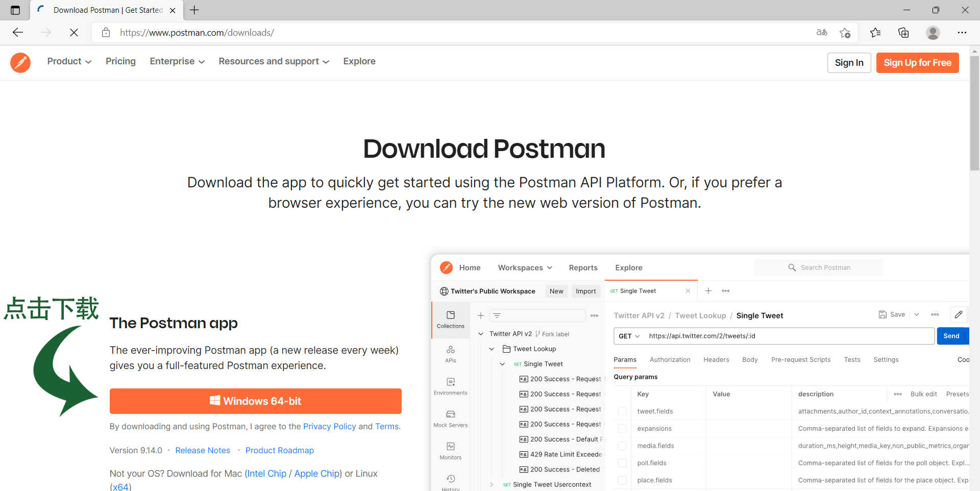Screen dimensions: 980x491
Task: Switch to the Authorization tab
Action: [670, 360]
